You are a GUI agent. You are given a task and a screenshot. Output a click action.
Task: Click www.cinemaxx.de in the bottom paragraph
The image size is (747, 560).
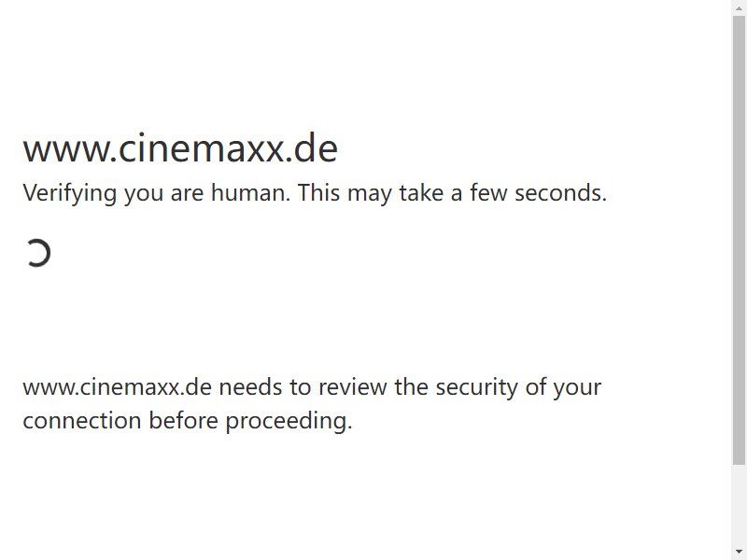pyautogui.click(x=118, y=386)
